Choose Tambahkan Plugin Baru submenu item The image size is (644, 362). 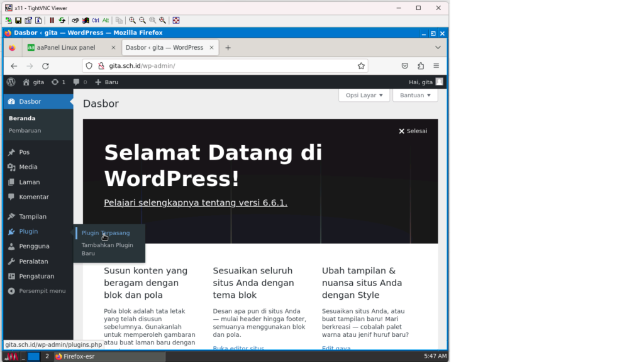(107, 249)
